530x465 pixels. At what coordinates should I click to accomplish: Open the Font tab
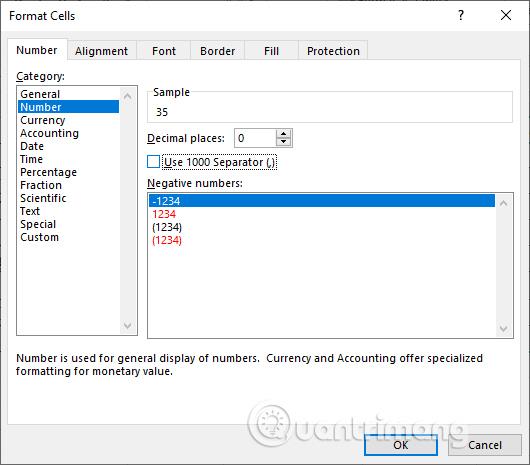164,51
